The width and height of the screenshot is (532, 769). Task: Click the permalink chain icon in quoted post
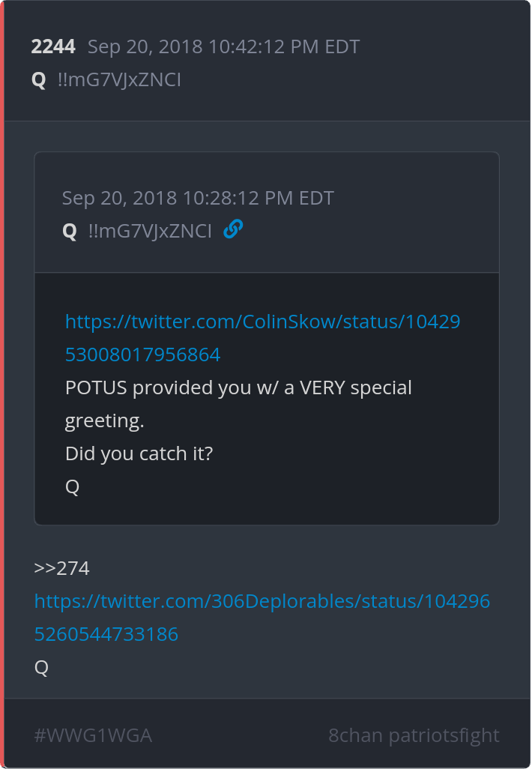233,230
